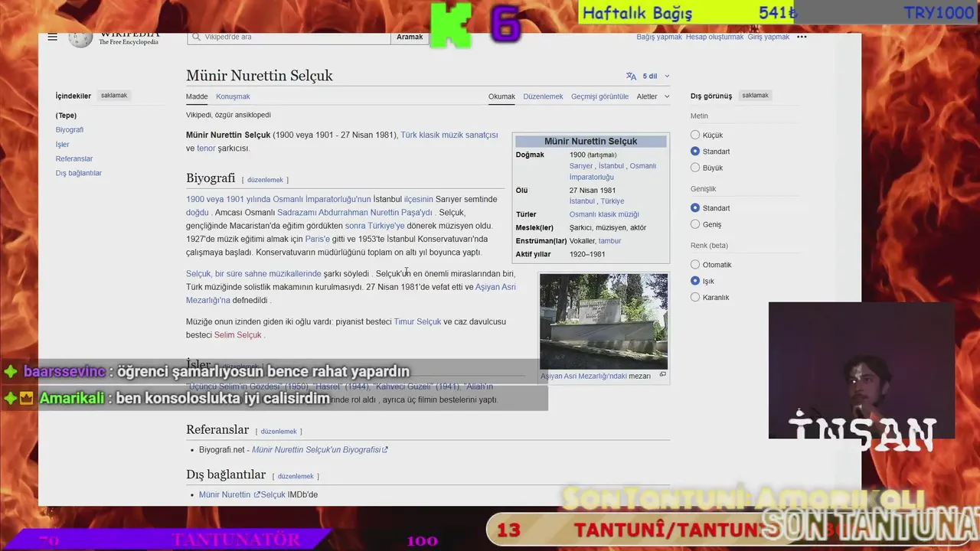Enlarge the grave photo via expand icon
This screenshot has height=551, width=980.
(662, 375)
